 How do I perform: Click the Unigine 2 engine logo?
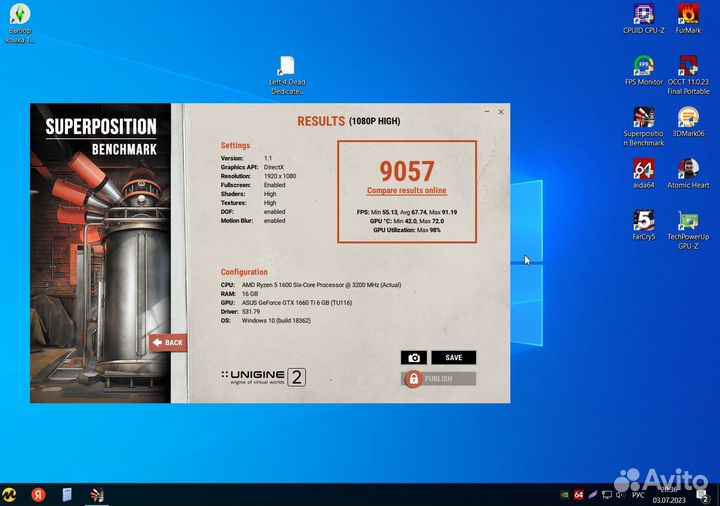263,377
